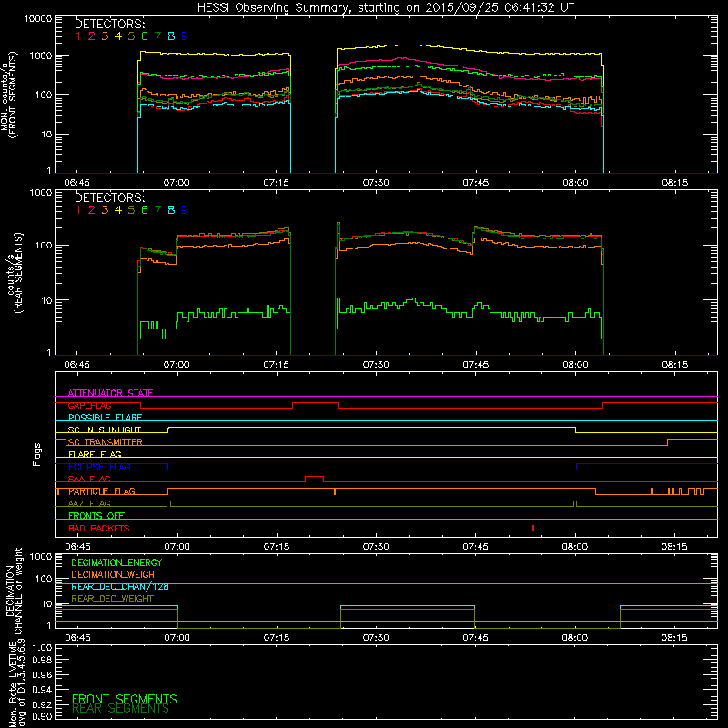Pick detector 8 in rear segments legend

(171, 210)
